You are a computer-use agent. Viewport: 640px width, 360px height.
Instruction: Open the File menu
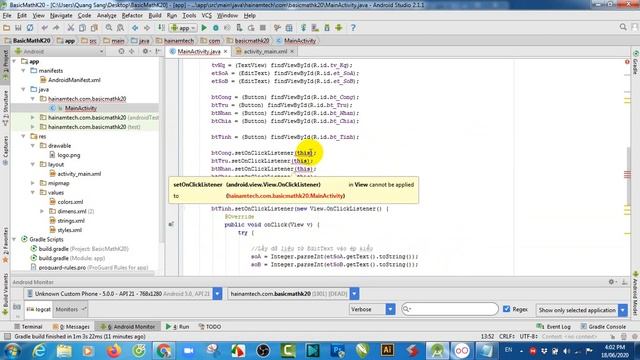[x=7, y=16]
